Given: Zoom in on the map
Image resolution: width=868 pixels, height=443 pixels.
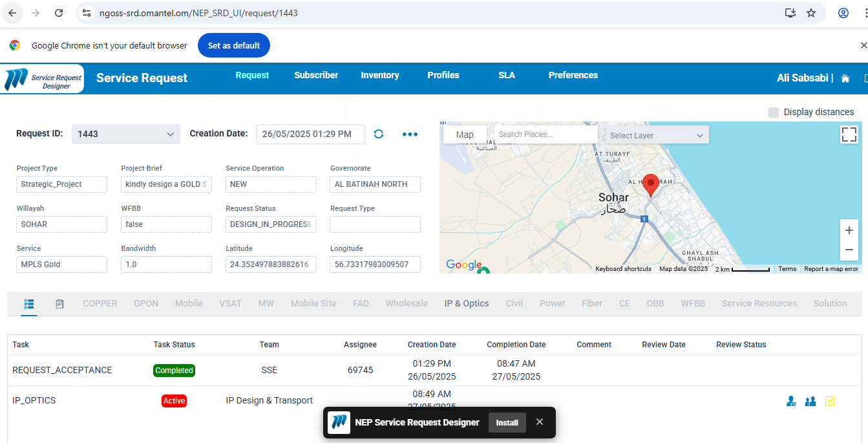Looking at the screenshot, I should point(849,230).
